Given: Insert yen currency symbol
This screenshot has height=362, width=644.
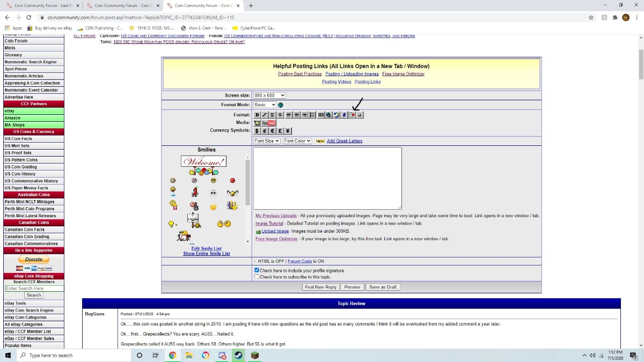Looking at the screenshot, I should pyautogui.click(x=288, y=131).
